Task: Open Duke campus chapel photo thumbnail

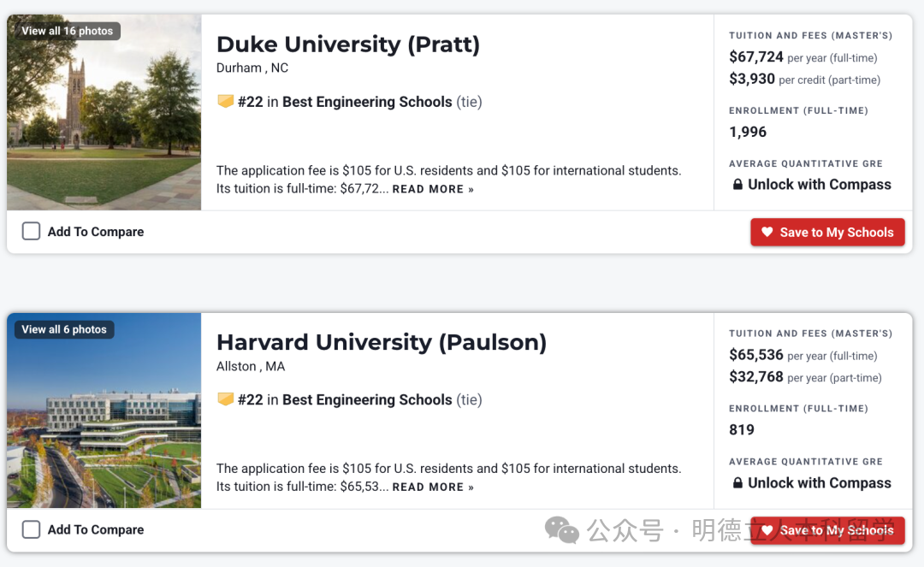Action: click(104, 112)
